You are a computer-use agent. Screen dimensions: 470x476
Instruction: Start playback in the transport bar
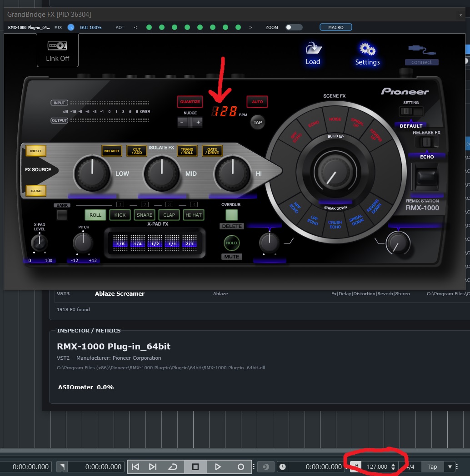point(218,466)
